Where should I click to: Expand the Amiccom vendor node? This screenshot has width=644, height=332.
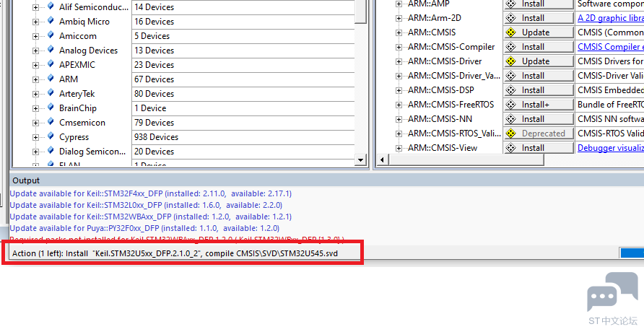35,36
